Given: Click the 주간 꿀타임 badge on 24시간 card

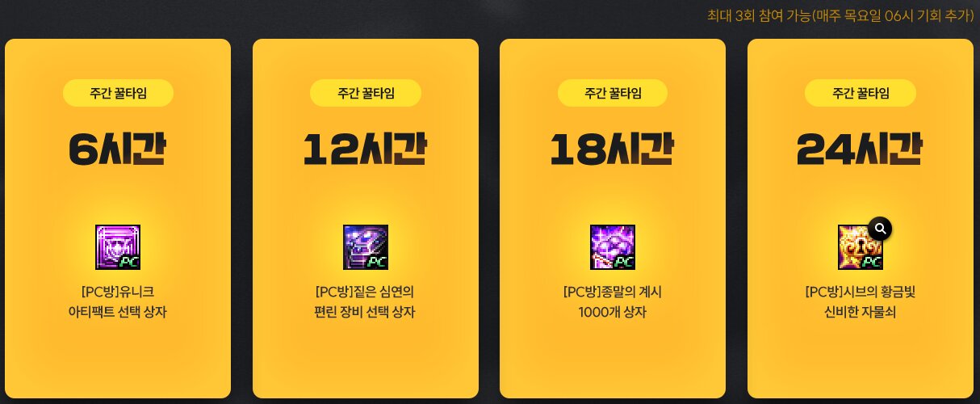Looking at the screenshot, I should pos(861,93).
